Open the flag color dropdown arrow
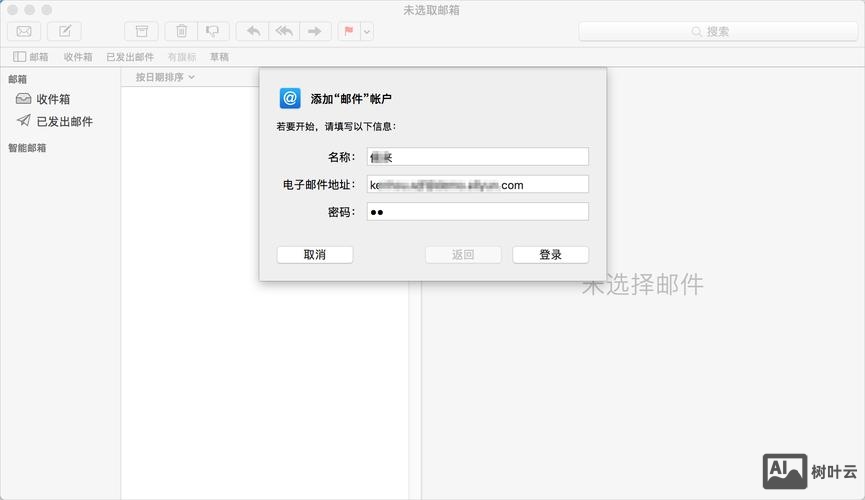The height and width of the screenshot is (500, 865). [x=367, y=31]
